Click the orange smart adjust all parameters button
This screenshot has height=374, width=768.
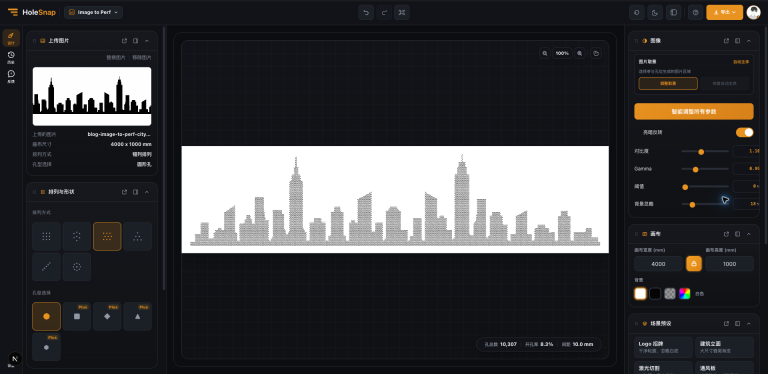pos(694,111)
